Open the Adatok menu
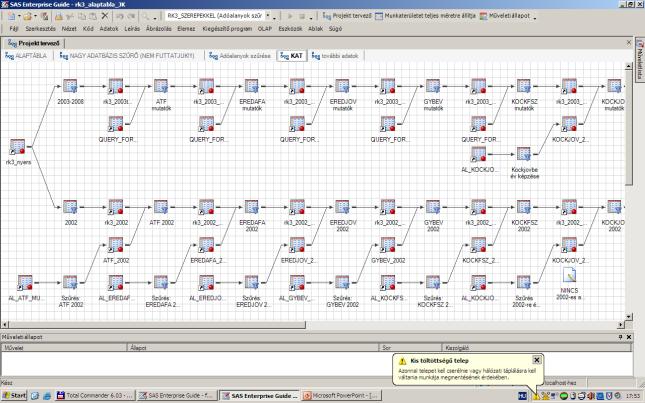Screen dimensions: 645x403 [x=109, y=29]
